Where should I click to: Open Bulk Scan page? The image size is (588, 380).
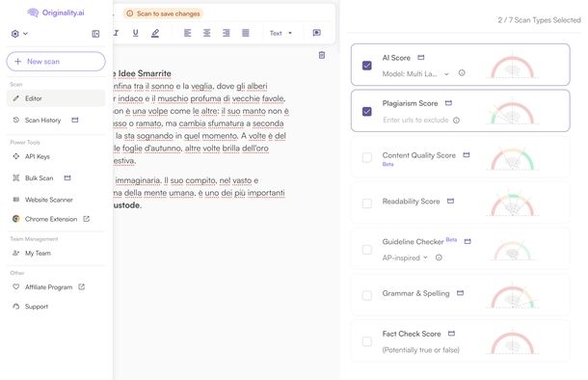coord(39,177)
